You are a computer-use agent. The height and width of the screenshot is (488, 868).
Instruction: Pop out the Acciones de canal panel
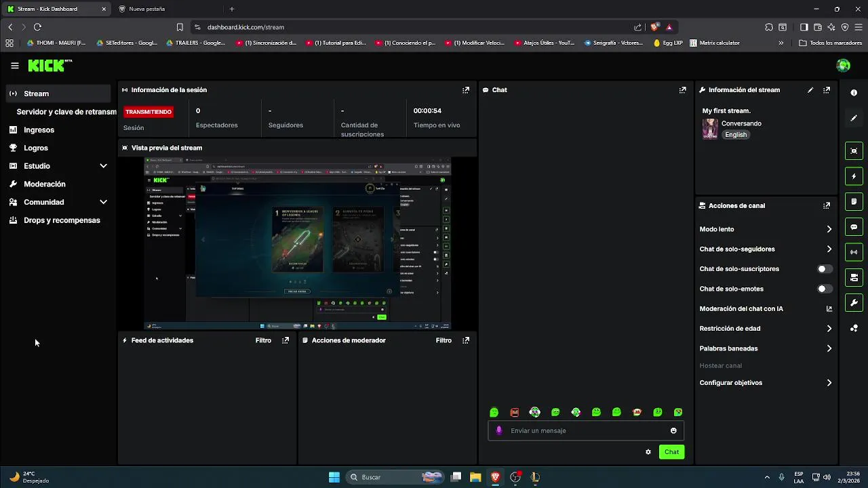[x=827, y=205]
